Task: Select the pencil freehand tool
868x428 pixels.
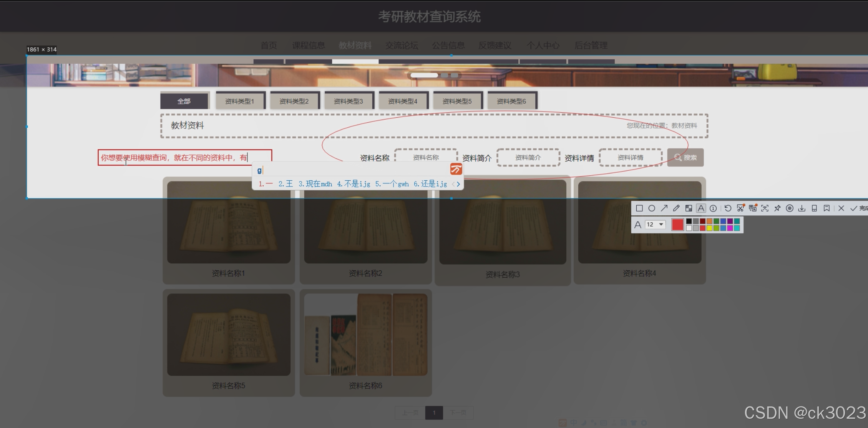Action: [x=676, y=208]
